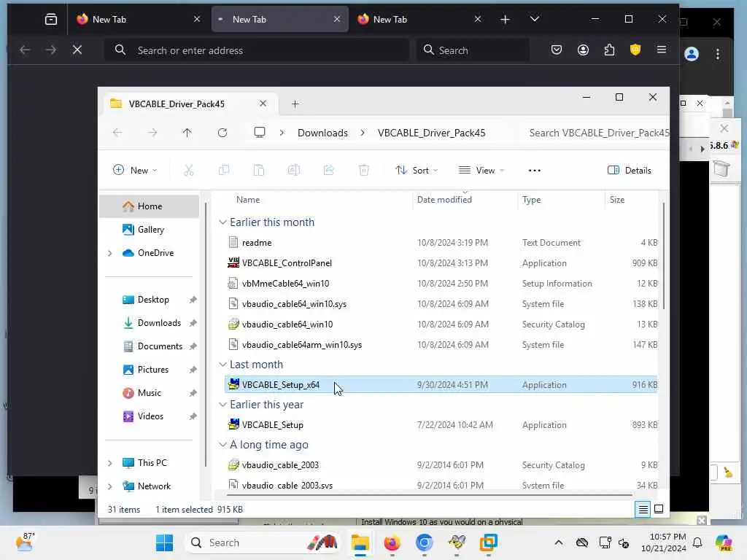The image size is (747, 560).
Task: Sort by Date modified column header
Action: click(x=465, y=200)
